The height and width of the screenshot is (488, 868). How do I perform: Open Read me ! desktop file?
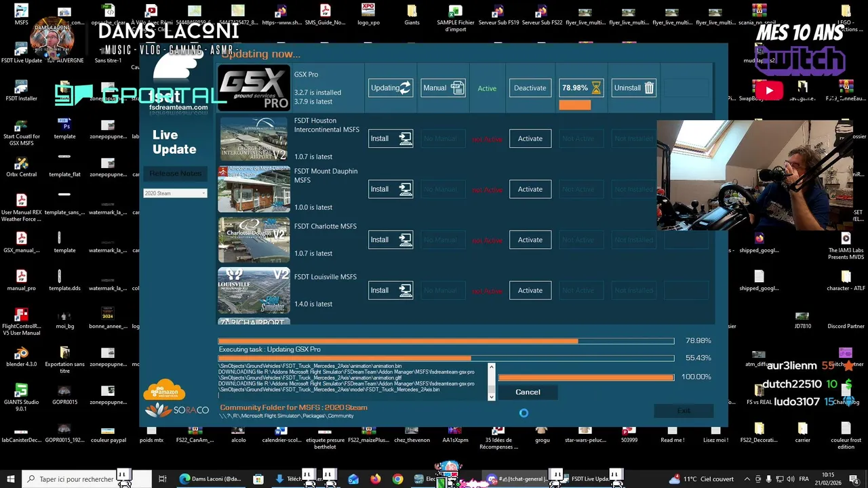(x=672, y=432)
